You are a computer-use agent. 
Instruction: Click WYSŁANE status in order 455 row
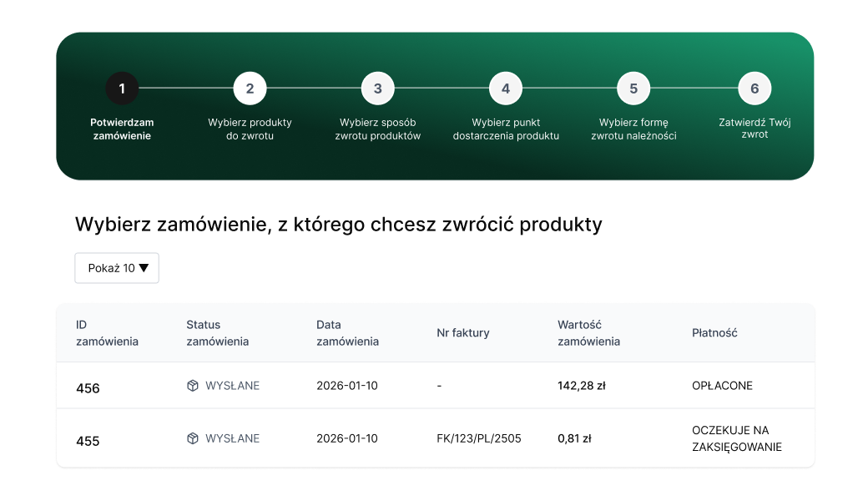pos(233,438)
